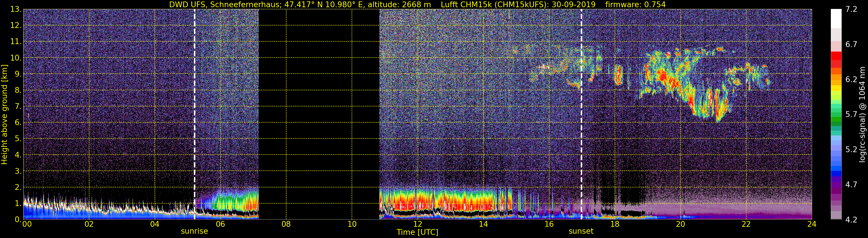Select the height axis tick "7."

(18, 107)
